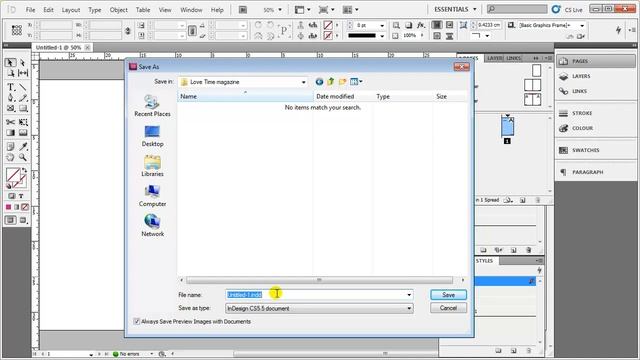Viewport: 640px width, 360px height.
Task: Open the Table menu
Action: (143, 10)
